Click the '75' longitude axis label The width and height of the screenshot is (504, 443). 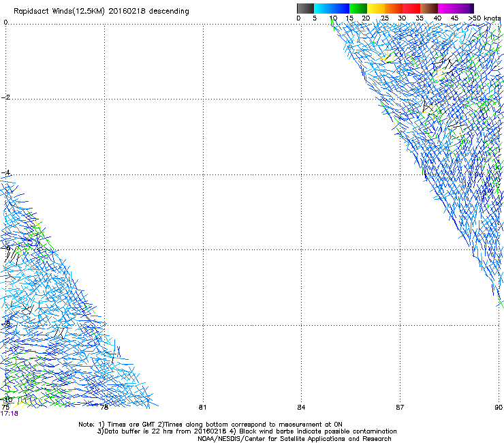pyautogui.click(x=5, y=408)
